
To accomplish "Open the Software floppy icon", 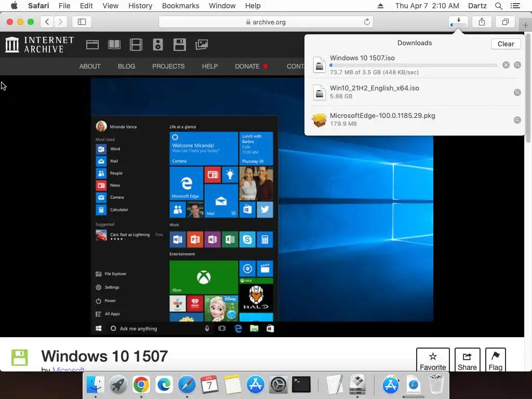I will 179,45.
